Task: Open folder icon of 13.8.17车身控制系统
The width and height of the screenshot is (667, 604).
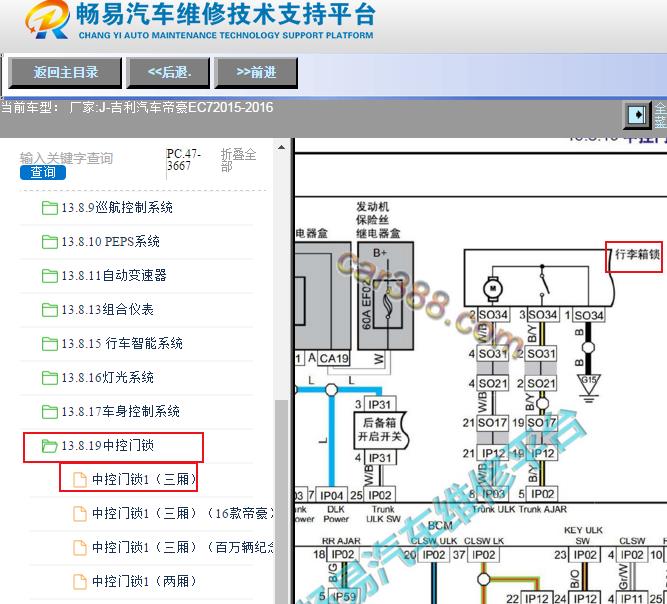Action: (50, 412)
